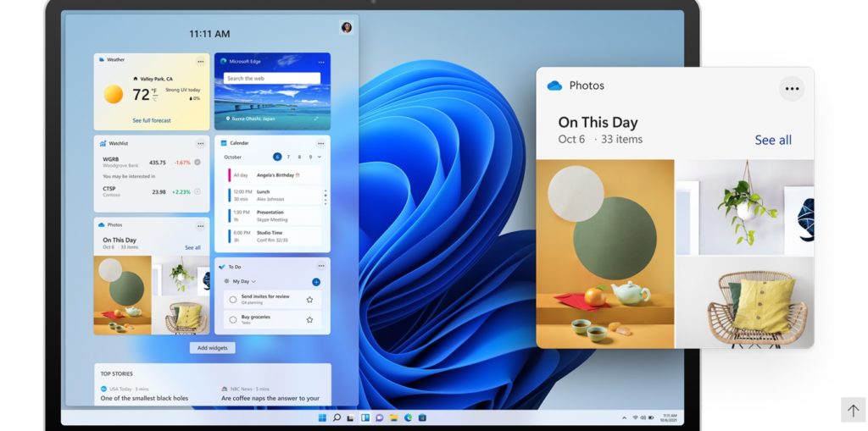Expand the Edge widget background image

point(317,119)
